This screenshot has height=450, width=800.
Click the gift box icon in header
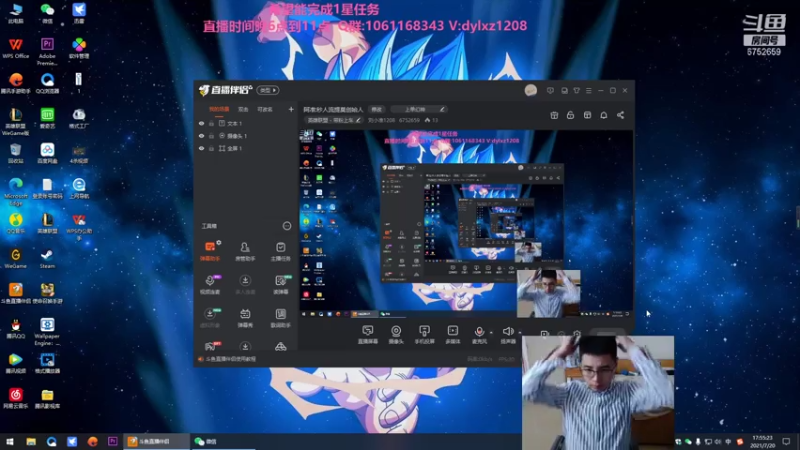point(554,115)
